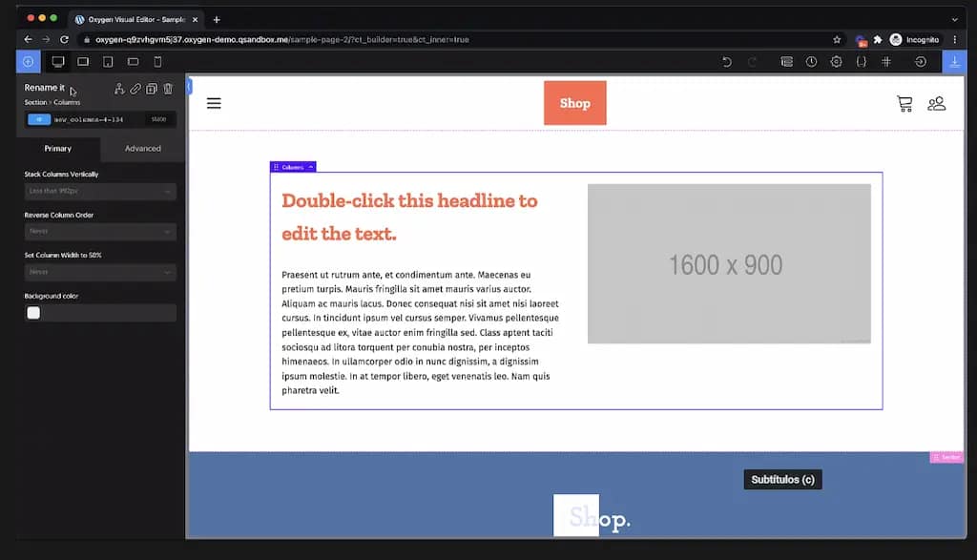Click the paperclip copy styles icon
The image size is (977, 560).
(x=135, y=89)
